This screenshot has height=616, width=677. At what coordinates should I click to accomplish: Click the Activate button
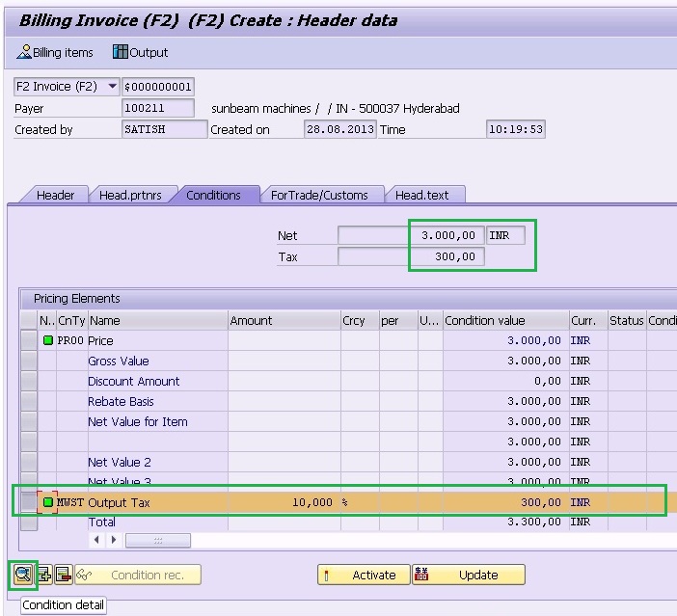pos(364,575)
